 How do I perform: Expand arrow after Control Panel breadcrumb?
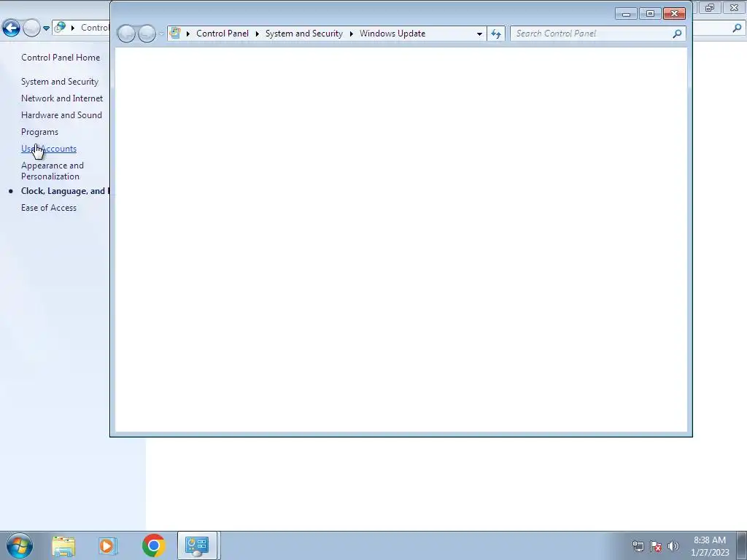coord(258,34)
